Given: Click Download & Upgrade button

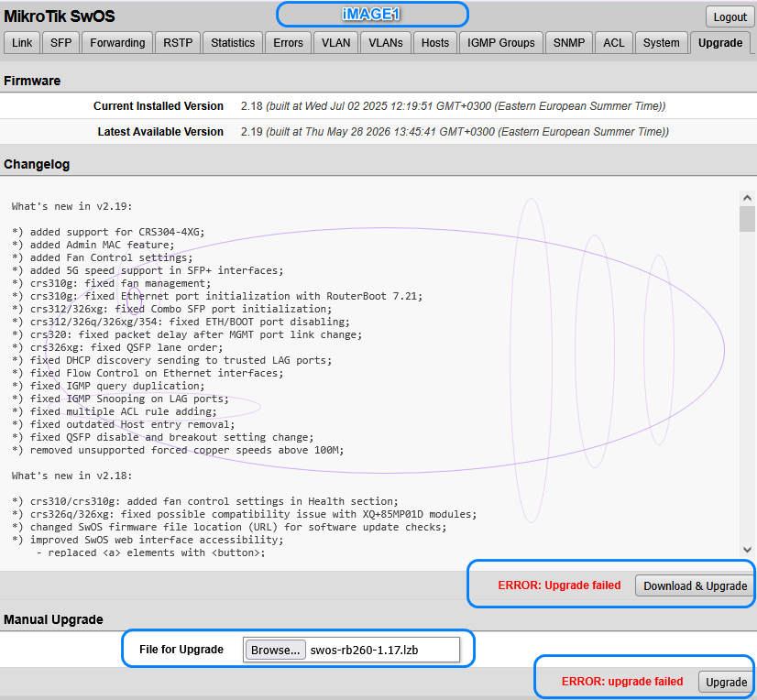Looking at the screenshot, I should 695,585.
